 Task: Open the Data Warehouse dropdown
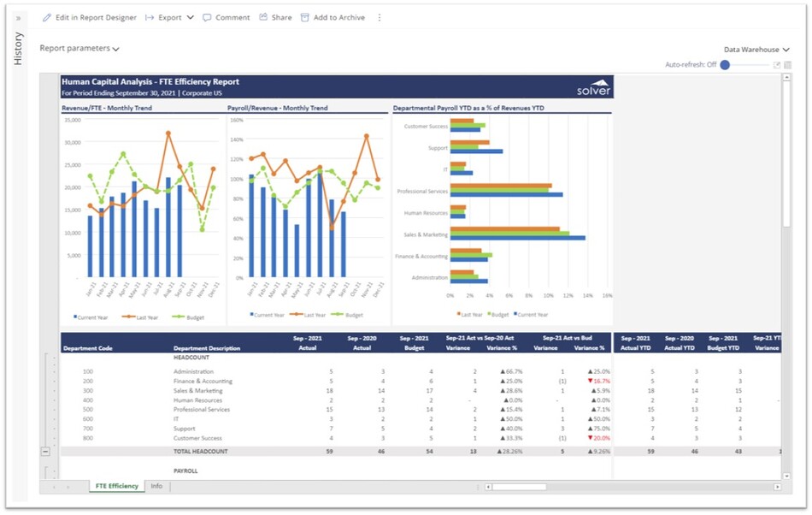tap(756, 50)
